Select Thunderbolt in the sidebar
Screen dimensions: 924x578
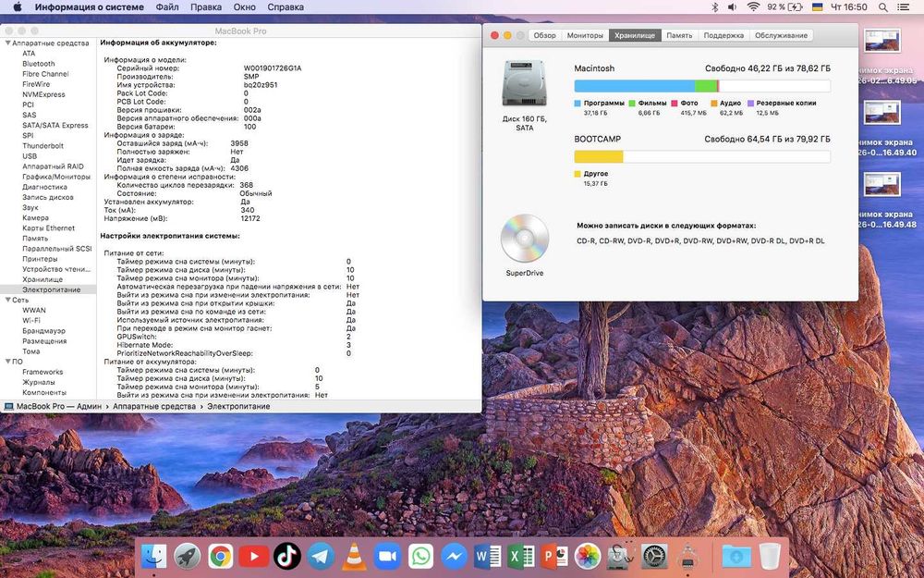coord(43,146)
